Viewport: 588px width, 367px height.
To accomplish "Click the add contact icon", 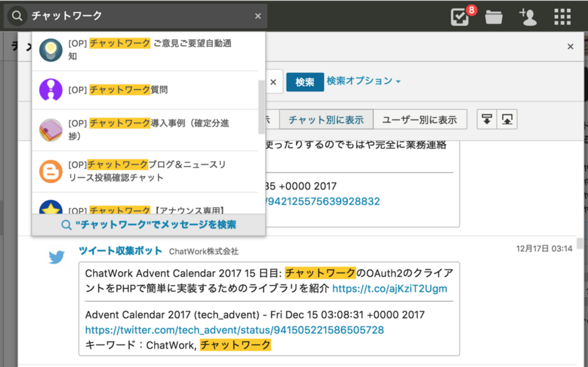I will coord(527,17).
